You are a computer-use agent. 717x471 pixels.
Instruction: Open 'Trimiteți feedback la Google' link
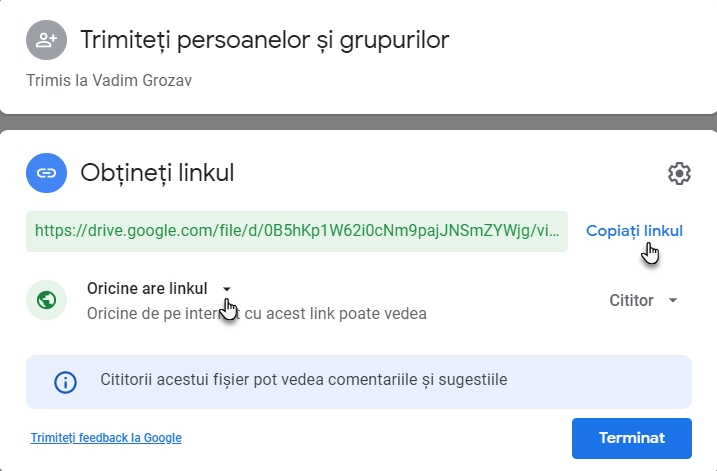pyautogui.click(x=106, y=438)
